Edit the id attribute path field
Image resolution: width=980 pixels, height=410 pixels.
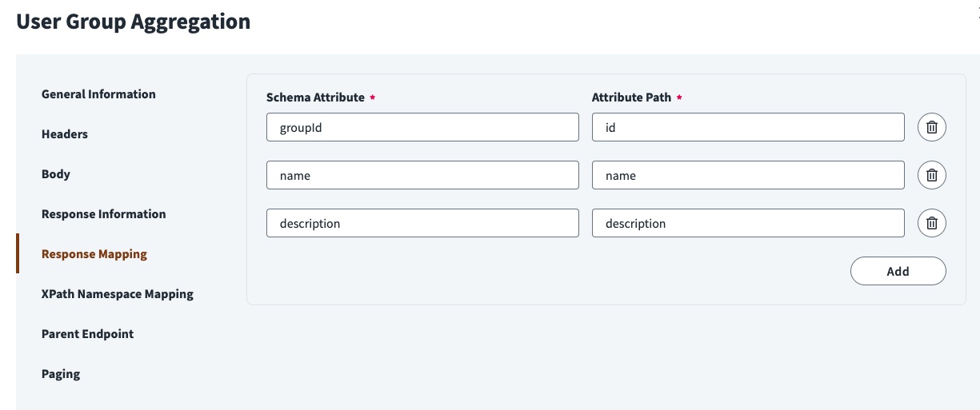(x=749, y=127)
